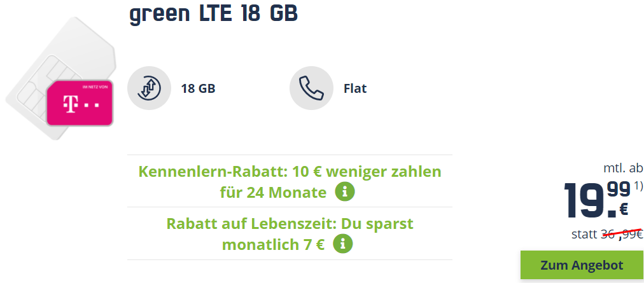Image resolution: width=644 pixels, height=283 pixels.
Task: Click the data volume arrows icon
Action: (x=149, y=88)
